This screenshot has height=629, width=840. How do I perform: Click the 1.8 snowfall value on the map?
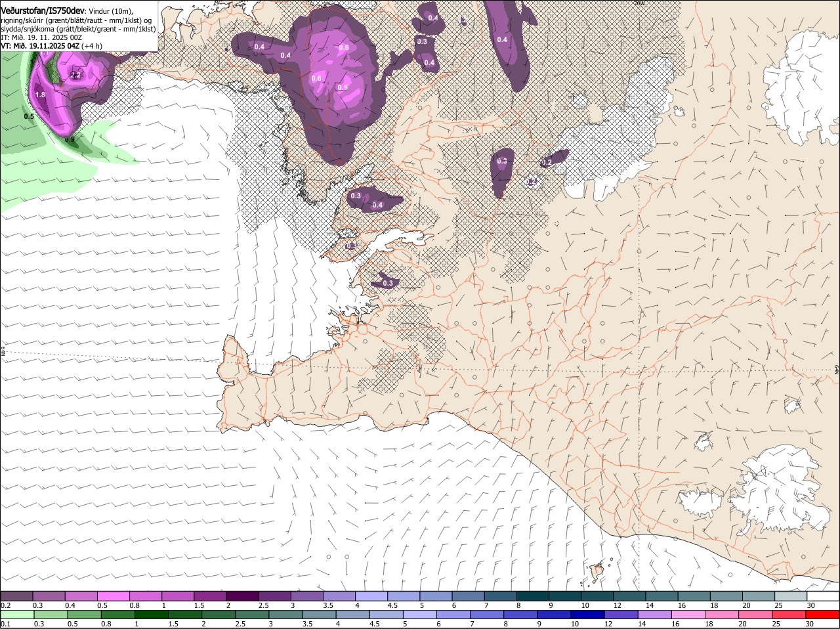click(40, 95)
